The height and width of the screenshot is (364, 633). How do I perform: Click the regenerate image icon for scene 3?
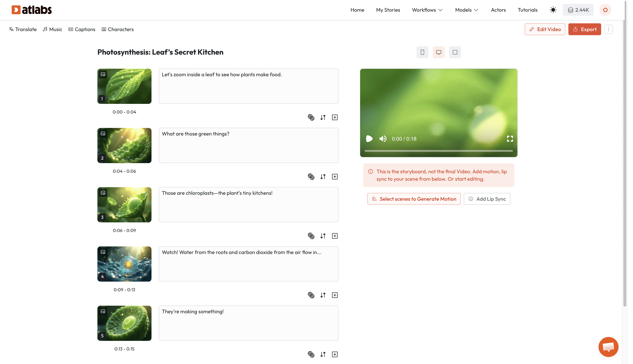tap(311, 236)
